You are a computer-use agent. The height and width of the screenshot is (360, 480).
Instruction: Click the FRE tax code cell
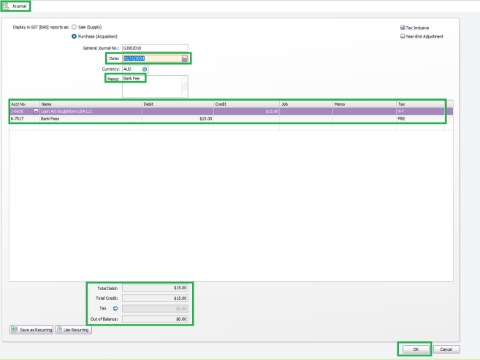420,119
